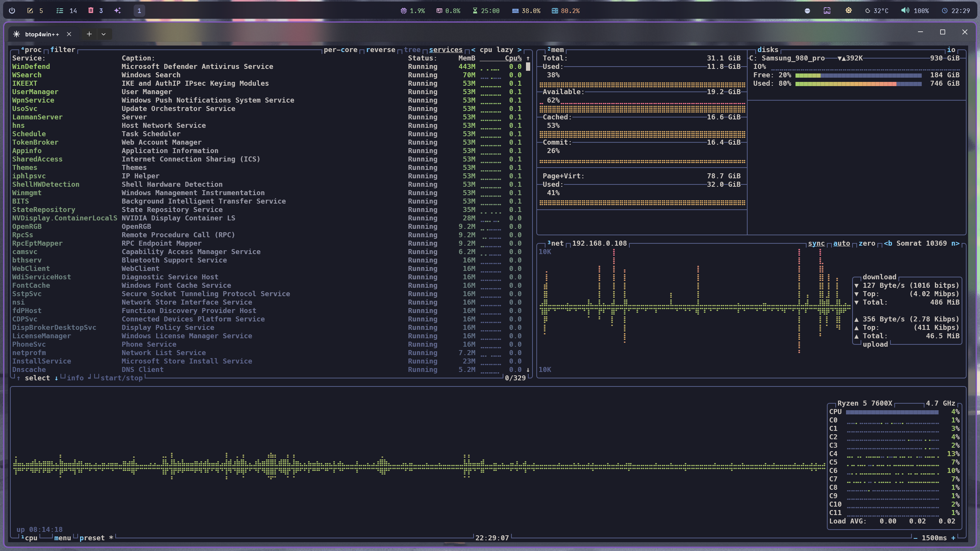Select the btop4win++ terminal tab
980x551 pixels.
click(x=42, y=34)
